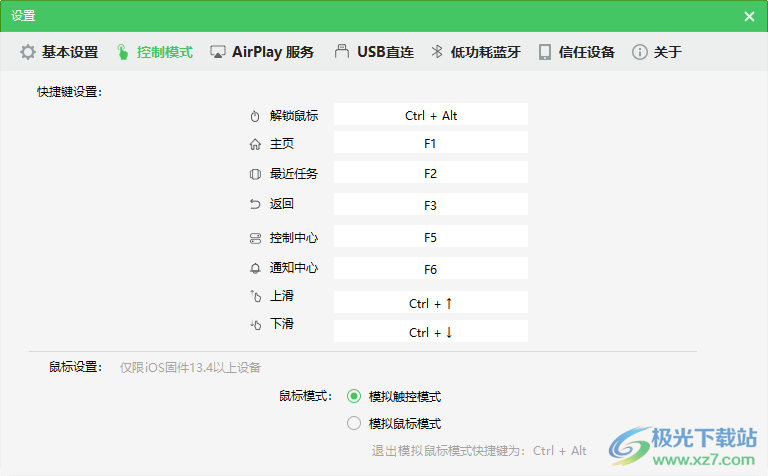Click the 仅限iOS固件13.4以上设备 note
The width and height of the screenshot is (768, 476).
click(191, 368)
